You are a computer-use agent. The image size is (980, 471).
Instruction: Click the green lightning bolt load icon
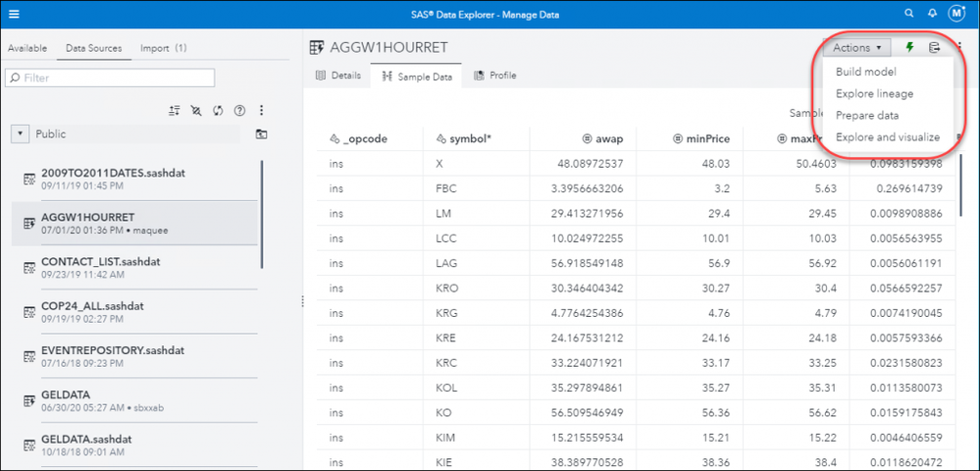click(909, 47)
